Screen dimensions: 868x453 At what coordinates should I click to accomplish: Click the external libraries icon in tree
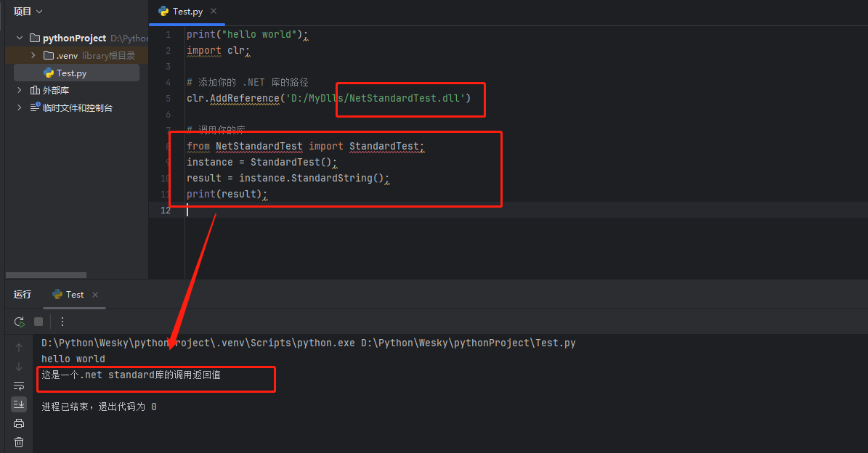click(35, 91)
